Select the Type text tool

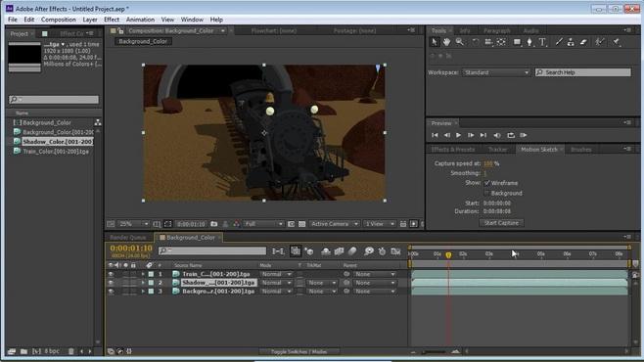tap(542, 42)
